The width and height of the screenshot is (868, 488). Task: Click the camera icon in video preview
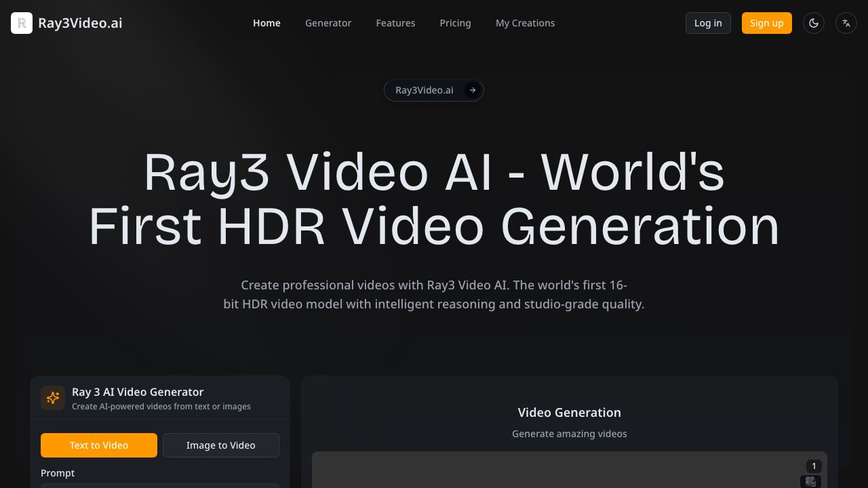tap(810, 481)
